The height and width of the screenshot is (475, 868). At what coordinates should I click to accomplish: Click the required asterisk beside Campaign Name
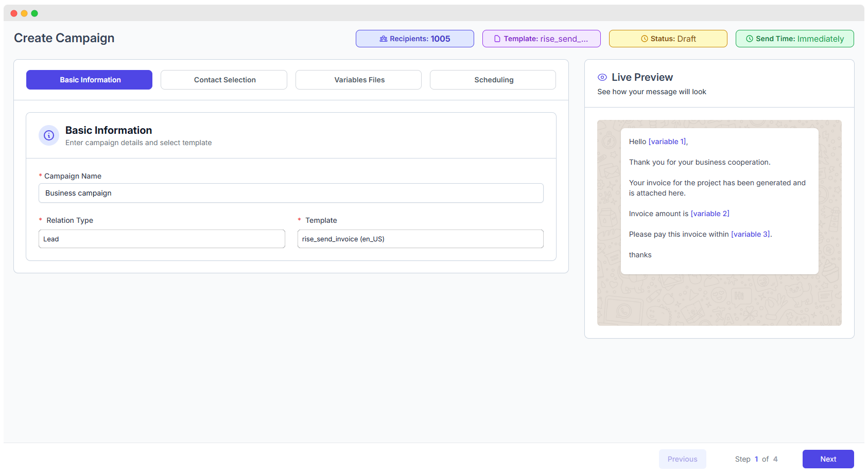pyautogui.click(x=40, y=175)
